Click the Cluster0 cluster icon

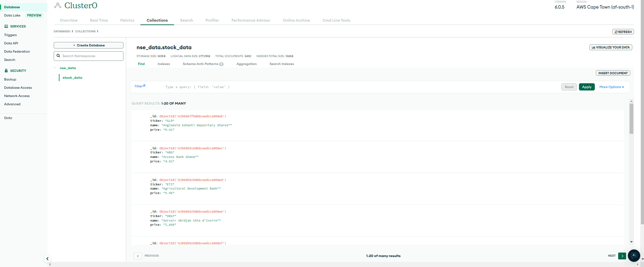pyautogui.click(x=58, y=6)
